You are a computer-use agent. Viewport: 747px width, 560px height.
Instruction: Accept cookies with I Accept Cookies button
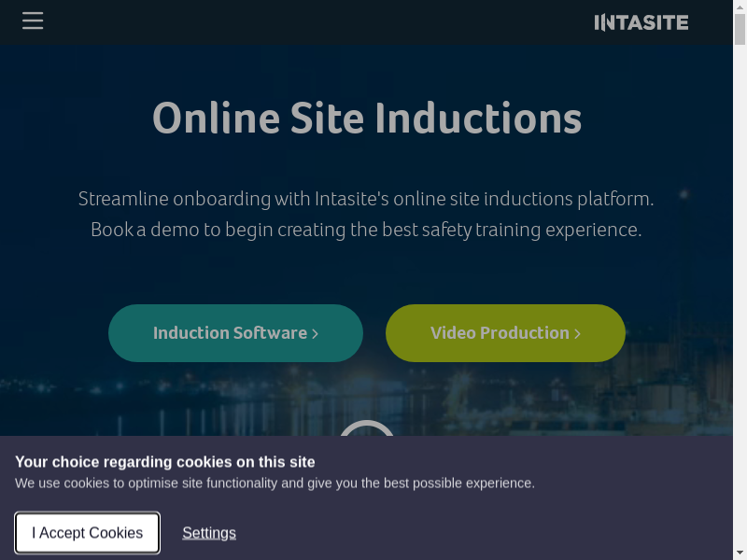88,533
